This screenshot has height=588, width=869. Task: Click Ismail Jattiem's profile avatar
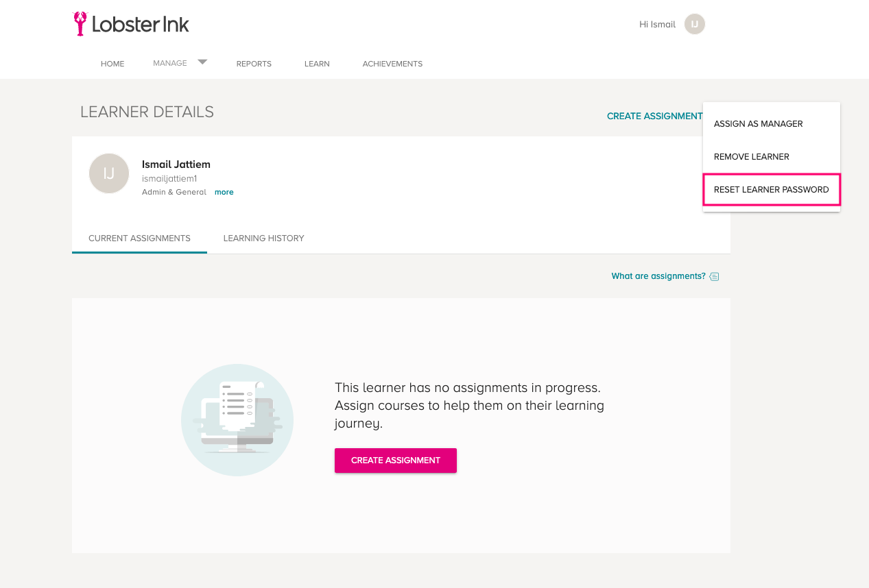point(109,173)
